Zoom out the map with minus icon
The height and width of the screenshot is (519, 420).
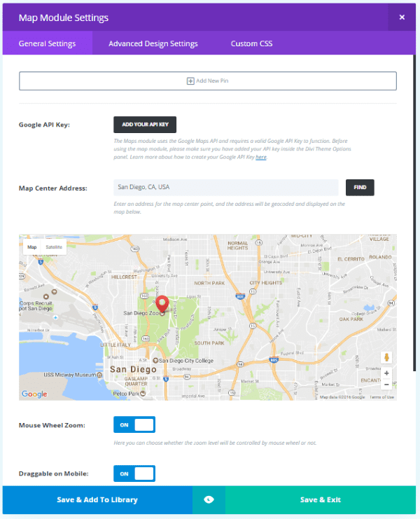[x=386, y=385]
